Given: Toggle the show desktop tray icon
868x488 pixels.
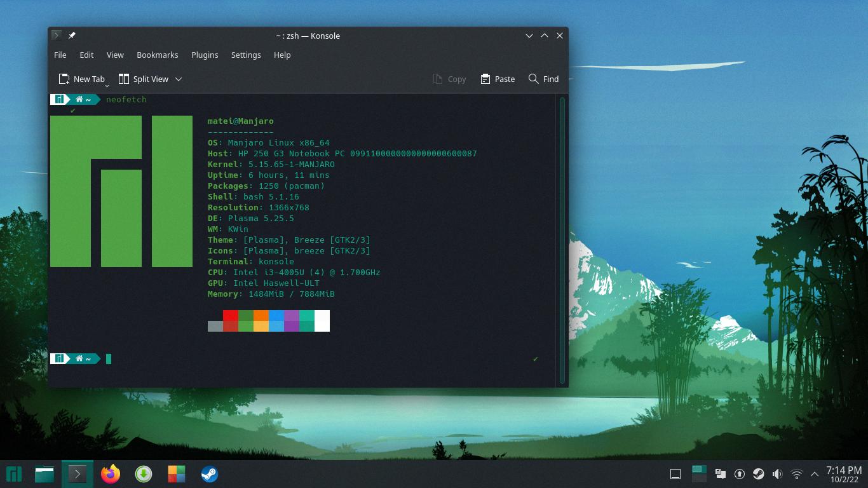Looking at the screenshot, I should 675,474.
